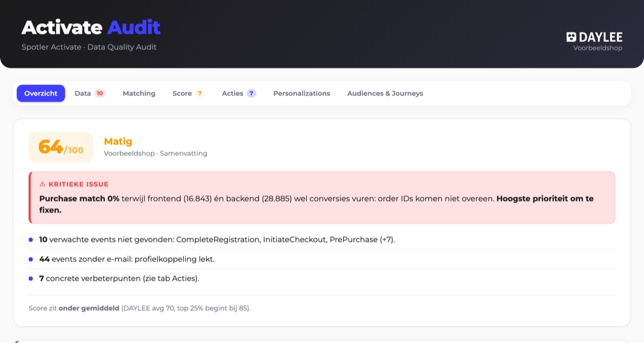Click the '10 verwachte events niet gevonden' line
The width and height of the screenshot is (644, 343).
(217, 239)
